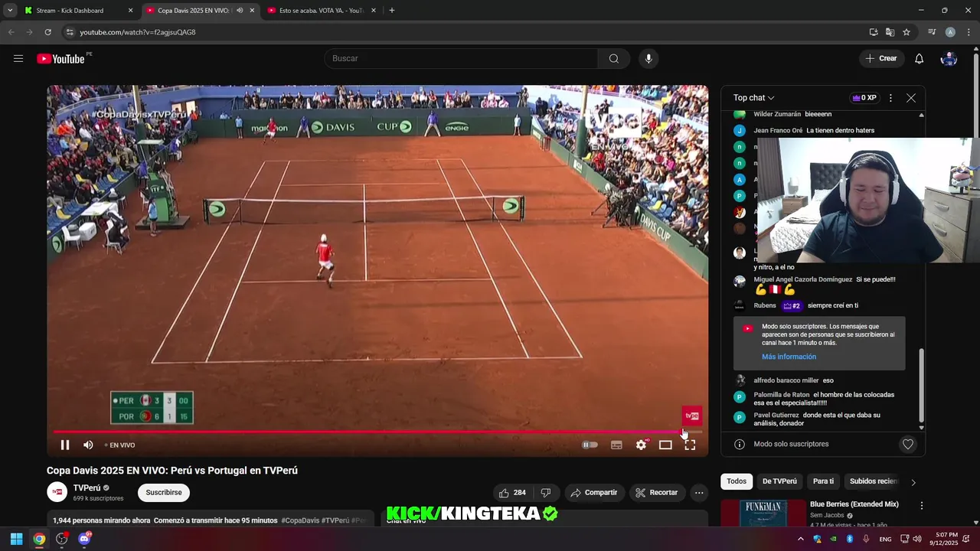The width and height of the screenshot is (980, 551).
Task: Open the Chrome tab search dropdown
Action: 10,11
